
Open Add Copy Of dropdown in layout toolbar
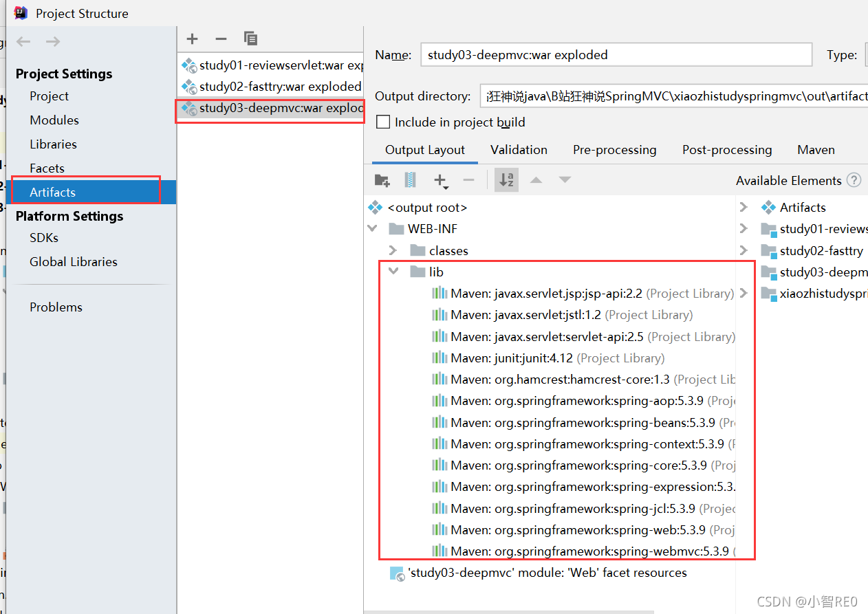point(441,181)
